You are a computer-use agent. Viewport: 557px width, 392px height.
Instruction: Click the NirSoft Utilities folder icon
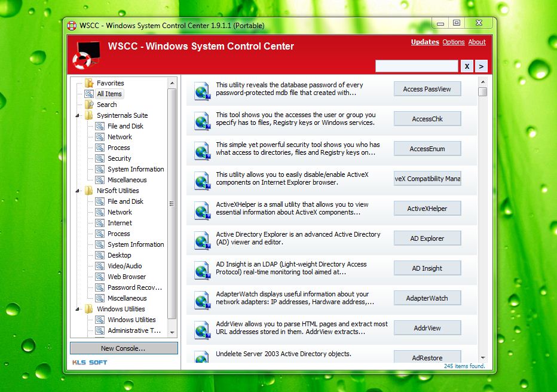[89, 190]
